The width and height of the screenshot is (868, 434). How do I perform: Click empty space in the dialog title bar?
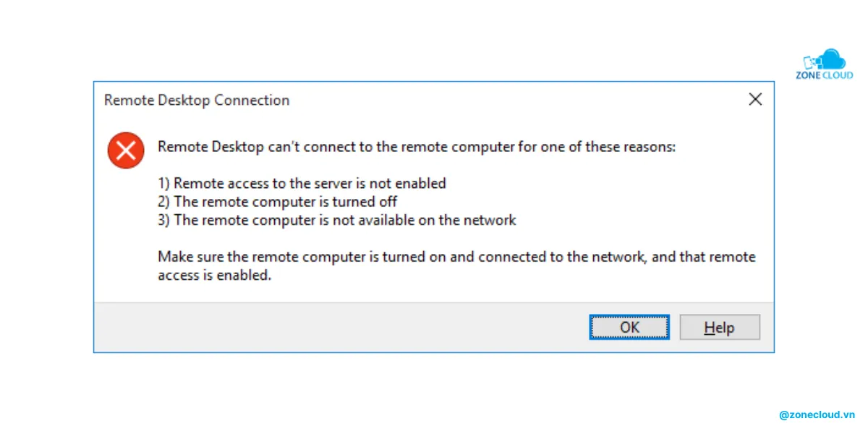506,100
